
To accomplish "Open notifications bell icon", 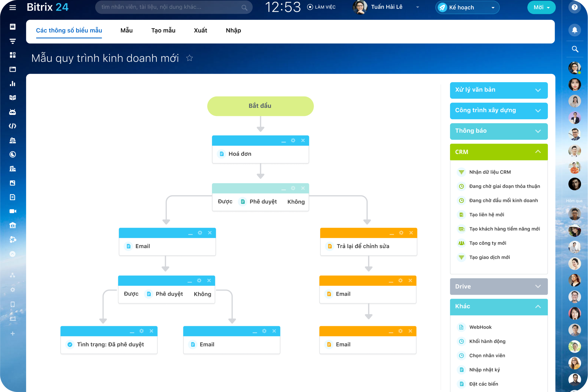I will pos(574,30).
